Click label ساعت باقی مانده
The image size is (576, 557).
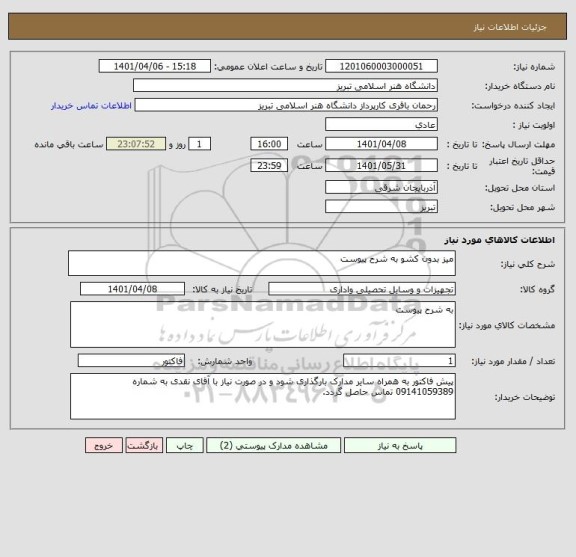[69, 144]
